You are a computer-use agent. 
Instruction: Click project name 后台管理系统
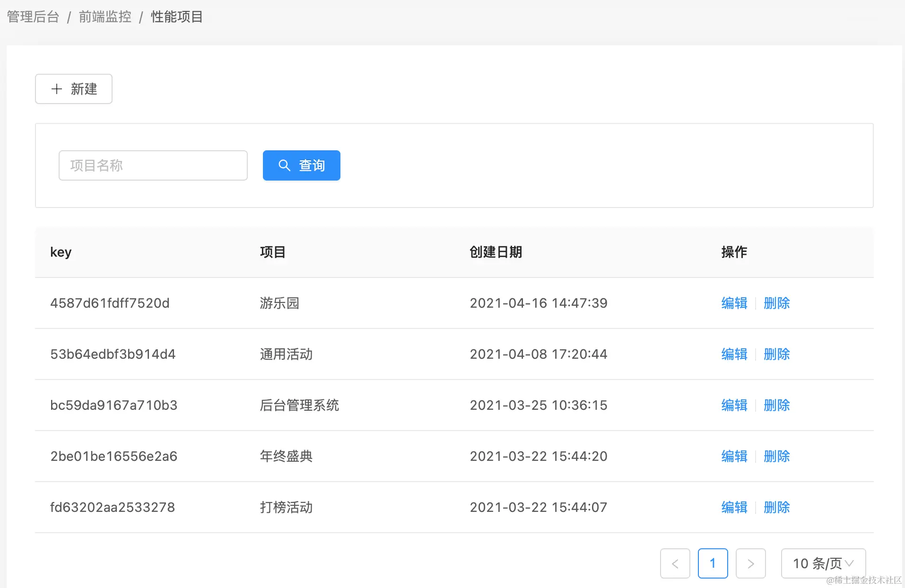[299, 405]
